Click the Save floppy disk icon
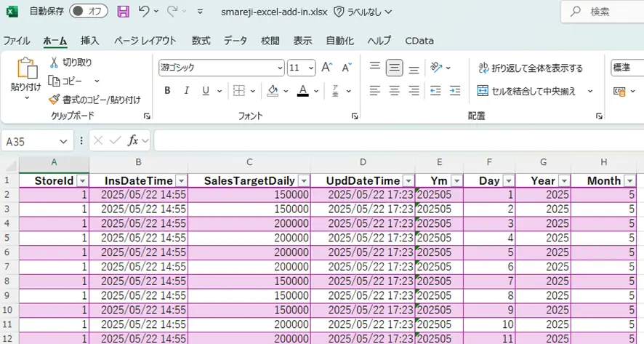The image size is (644, 344). point(123,12)
